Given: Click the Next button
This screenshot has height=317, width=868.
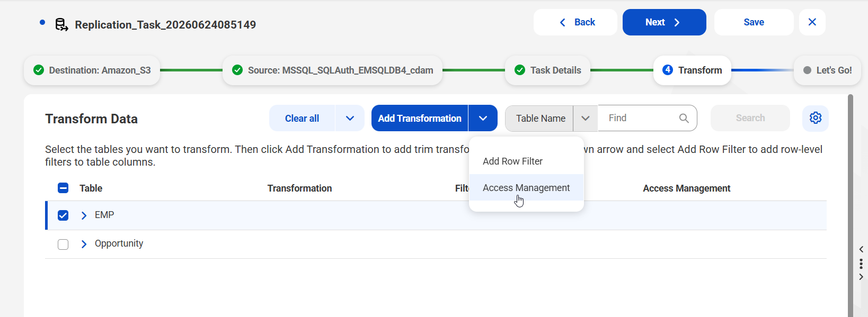Looking at the screenshot, I should [x=665, y=22].
